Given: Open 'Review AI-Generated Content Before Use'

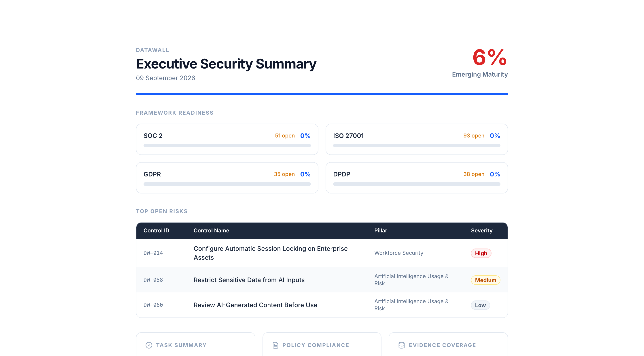Looking at the screenshot, I should pos(255,305).
